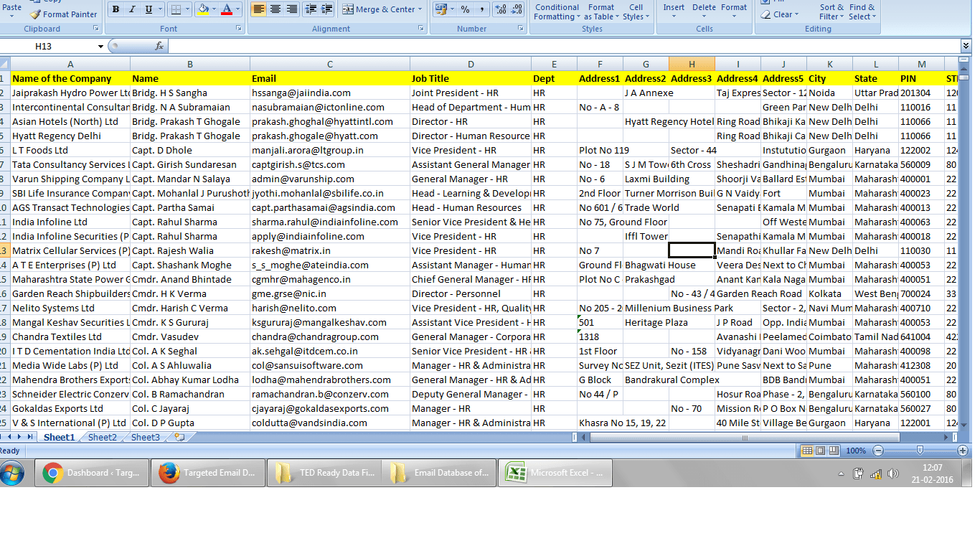Screen dimensions: 980x551
Task: Click the Increase Decimal icon
Action: (501, 9)
